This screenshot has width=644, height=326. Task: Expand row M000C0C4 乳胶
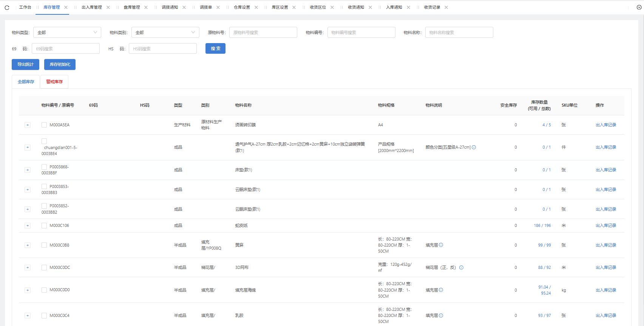28,315
